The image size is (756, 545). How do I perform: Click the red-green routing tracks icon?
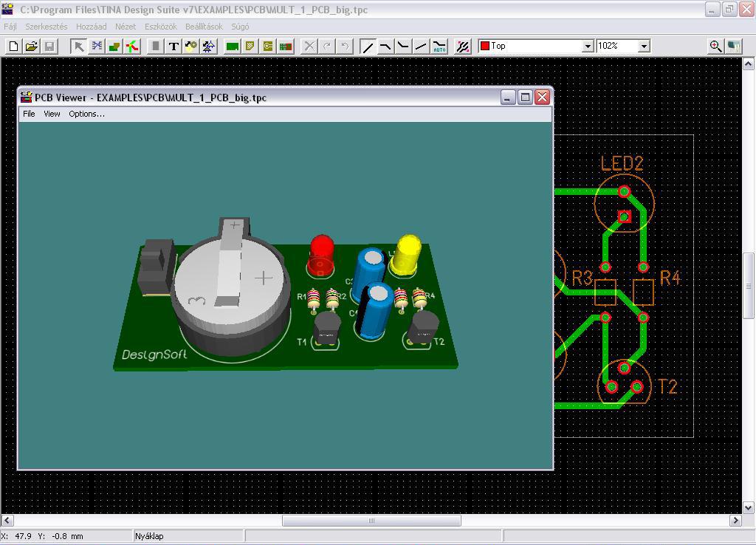[x=132, y=47]
